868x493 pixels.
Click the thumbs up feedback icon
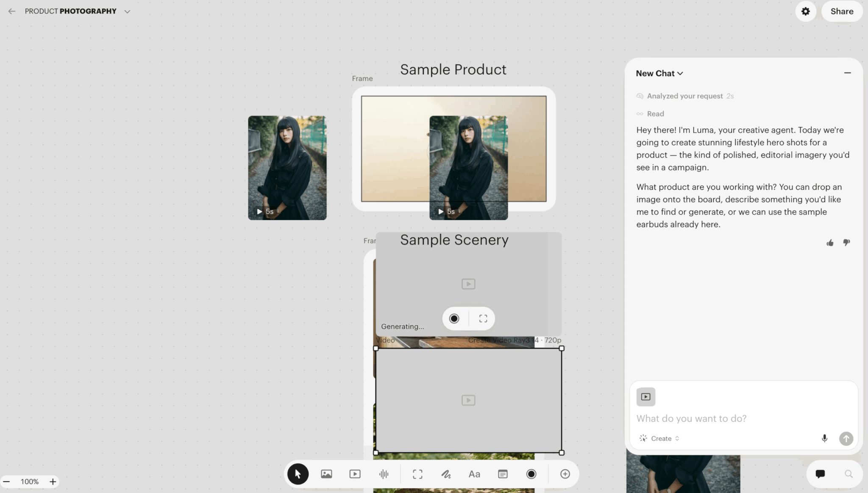(830, 243)
